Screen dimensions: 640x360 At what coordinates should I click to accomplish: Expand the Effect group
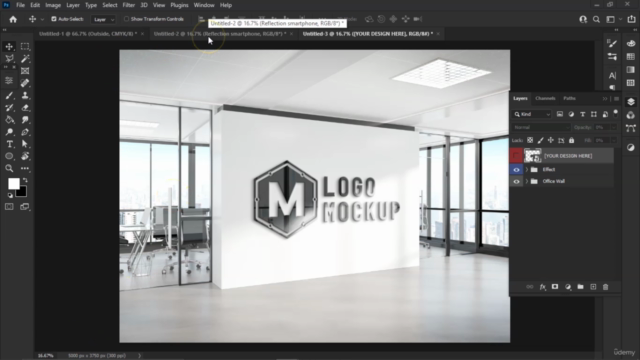click(x=527, y=169)
